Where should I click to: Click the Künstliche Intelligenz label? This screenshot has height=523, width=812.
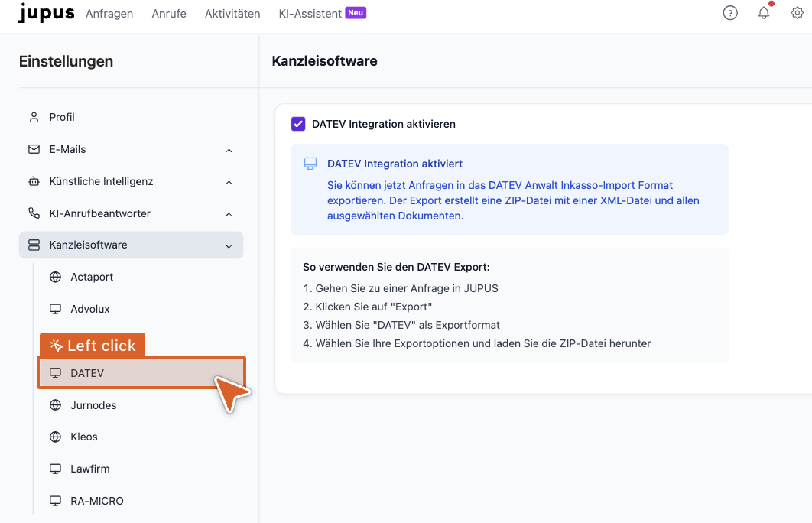[x=101, y=181]
